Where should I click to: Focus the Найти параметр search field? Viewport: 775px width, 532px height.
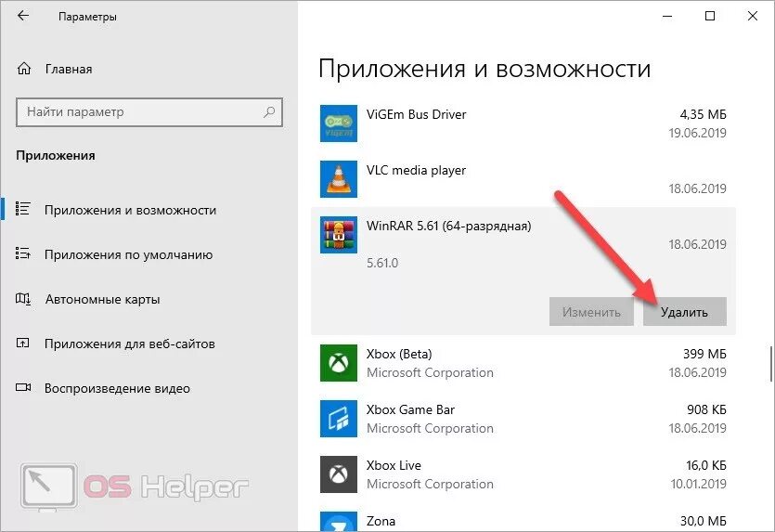149,112
